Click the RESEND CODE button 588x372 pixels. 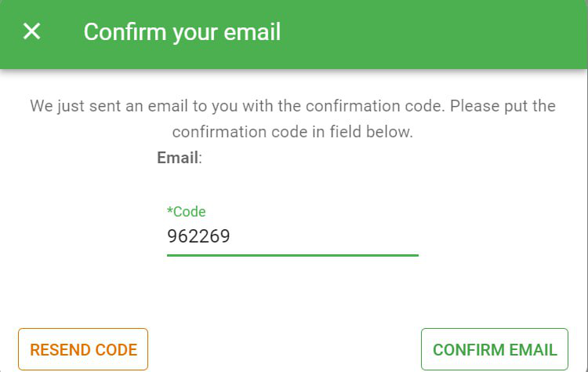[x=83, y=349]
